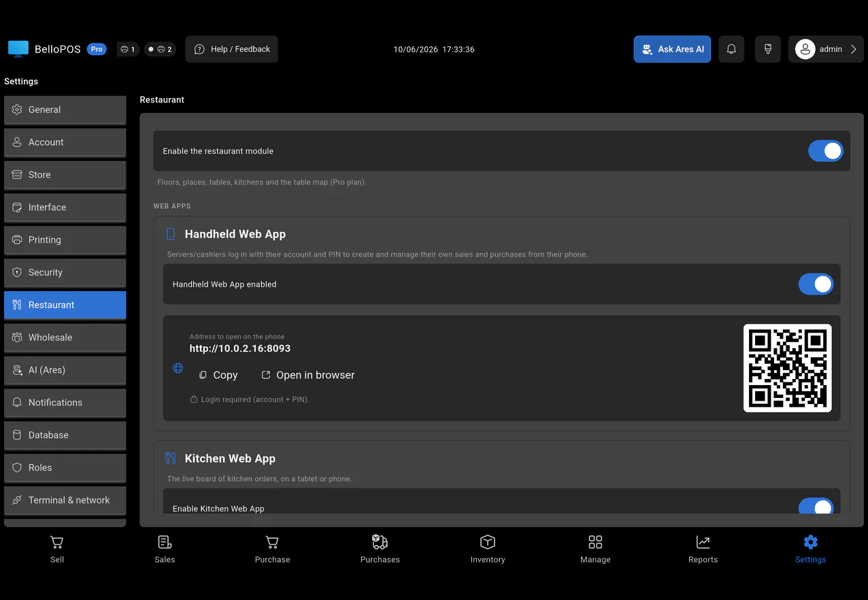Open handheld address in browser
Viewport: 868px width, 600px height.
(308, 375)
